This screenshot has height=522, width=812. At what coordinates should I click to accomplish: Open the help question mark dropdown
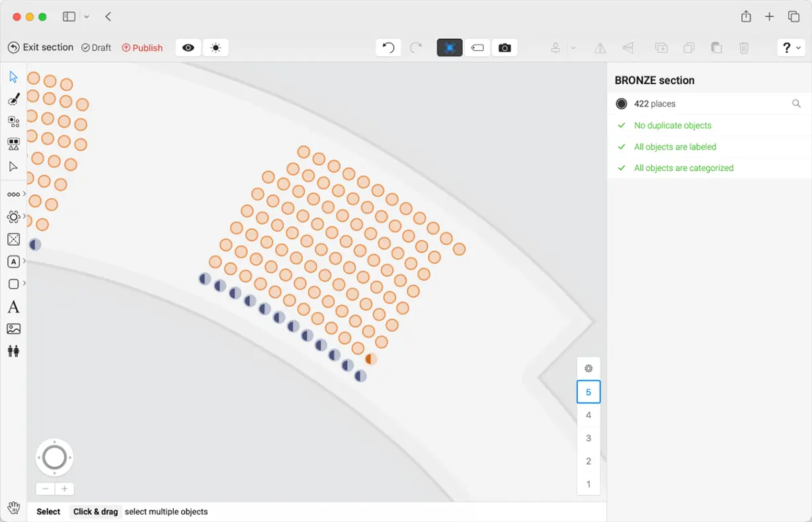791,48
